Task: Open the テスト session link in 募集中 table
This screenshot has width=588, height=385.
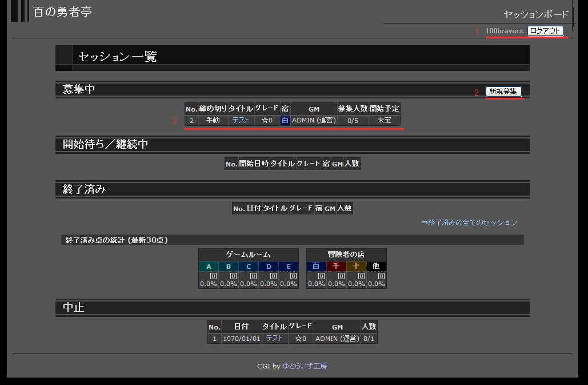Action: click(x=240, y=120)
